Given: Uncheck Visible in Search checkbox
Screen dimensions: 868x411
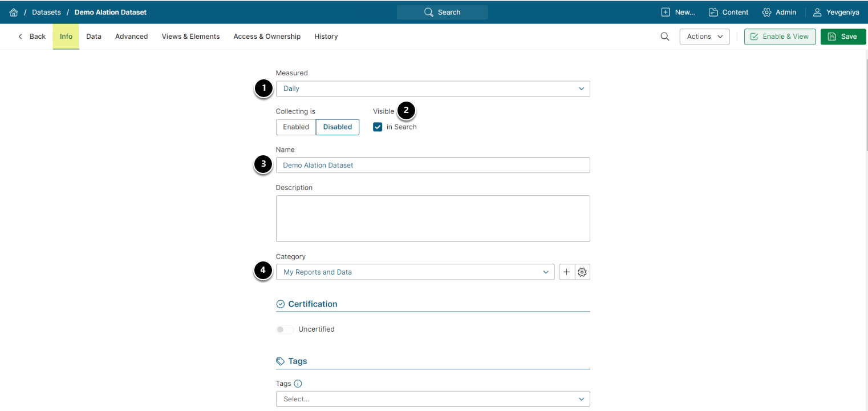Looking at the screenshot, I should [x=378, y=127].
